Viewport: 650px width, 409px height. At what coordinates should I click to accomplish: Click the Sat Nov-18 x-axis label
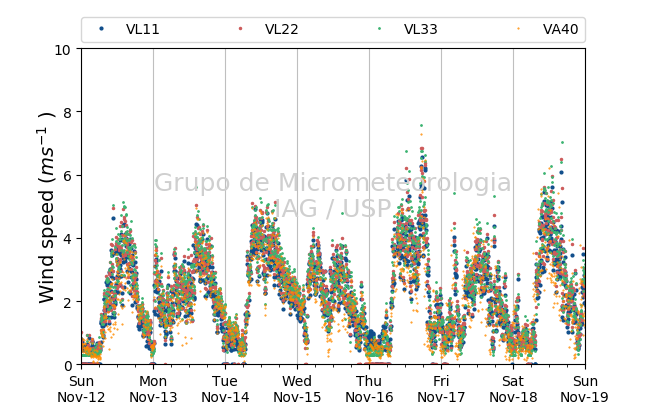point(513,389)
